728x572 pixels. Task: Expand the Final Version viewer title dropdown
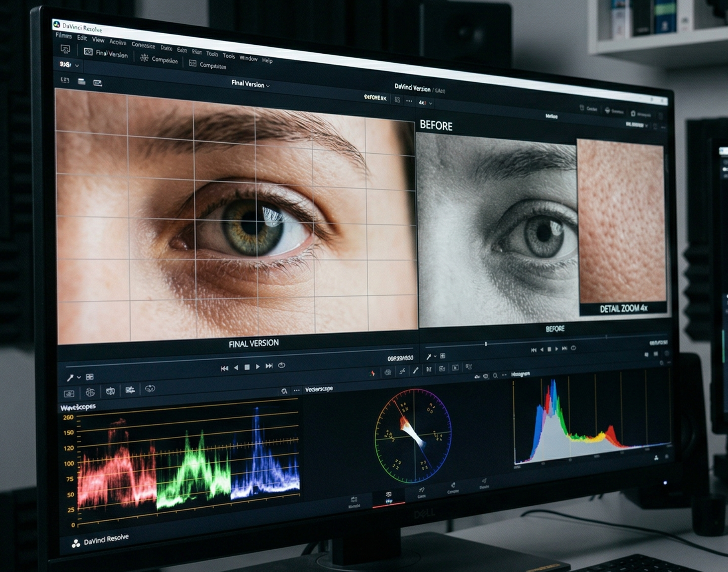click(268, 85)
